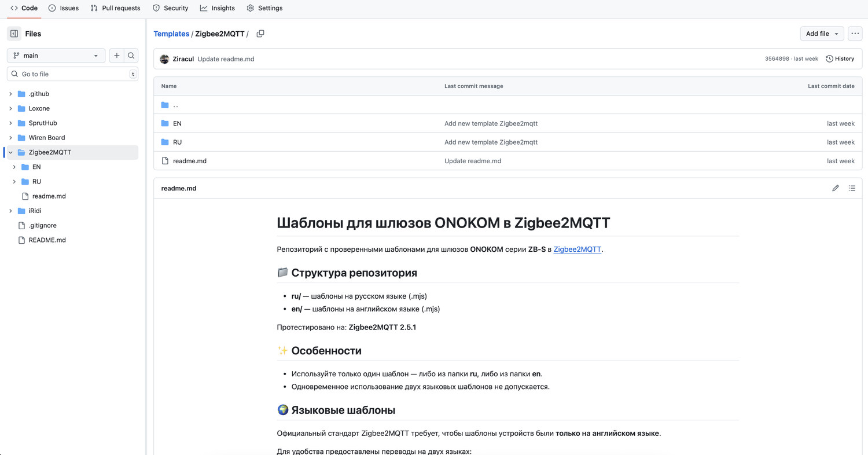The height and width of the screenshot is (455, 868).
Task: Open the main branch dropdown
Action: (x=56, y=55)
